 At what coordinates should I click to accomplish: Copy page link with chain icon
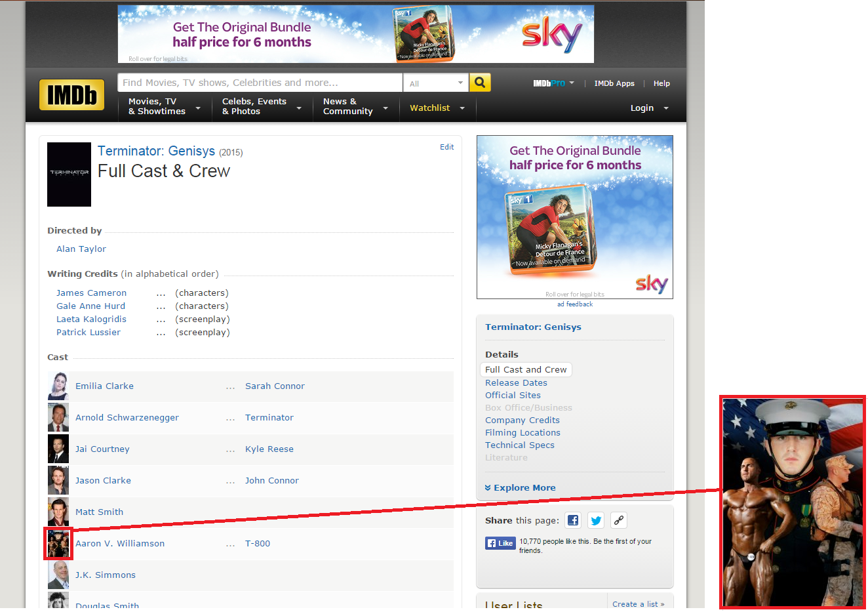point(618,520)
